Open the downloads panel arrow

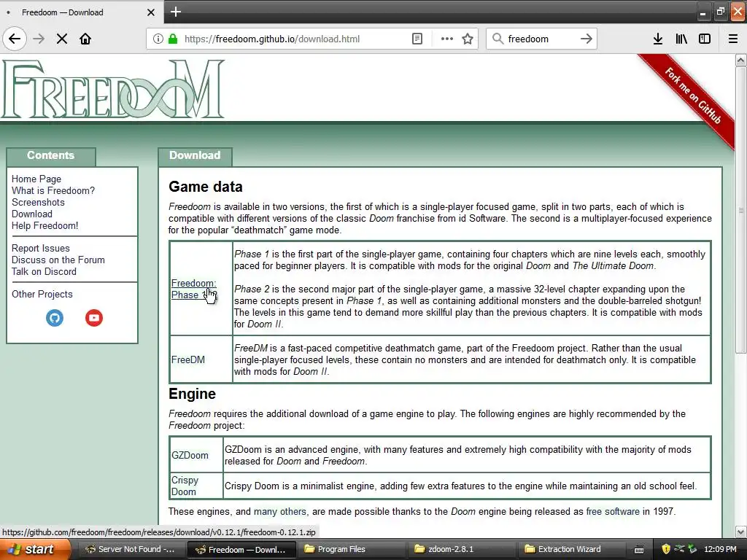658,39
